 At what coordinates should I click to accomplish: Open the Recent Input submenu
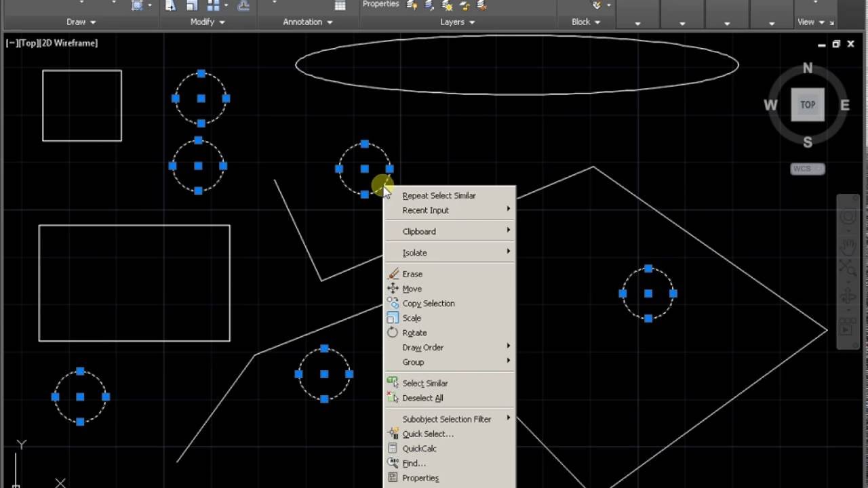tap(450, 210)
